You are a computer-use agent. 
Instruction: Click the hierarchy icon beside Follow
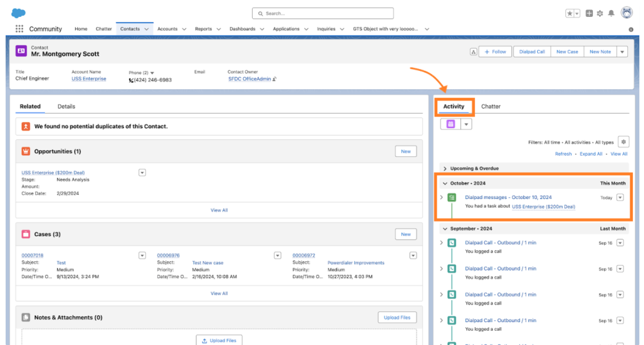[x=474, y=52]
